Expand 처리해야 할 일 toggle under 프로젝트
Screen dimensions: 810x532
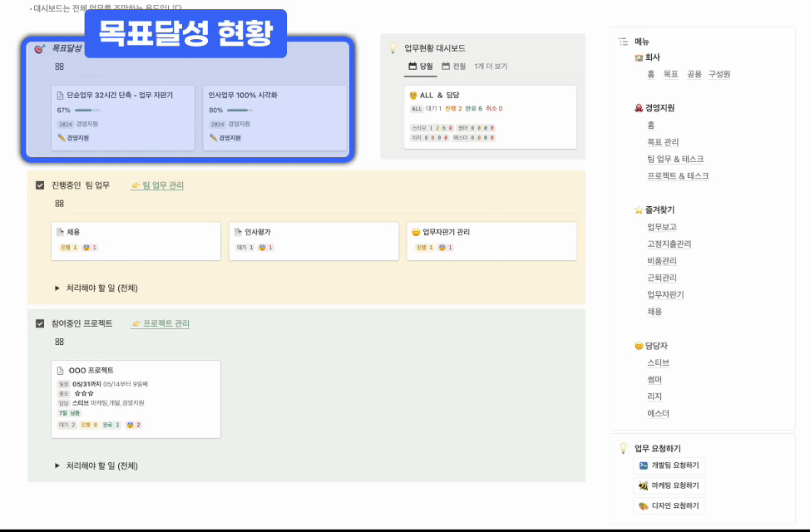[57, 465]
